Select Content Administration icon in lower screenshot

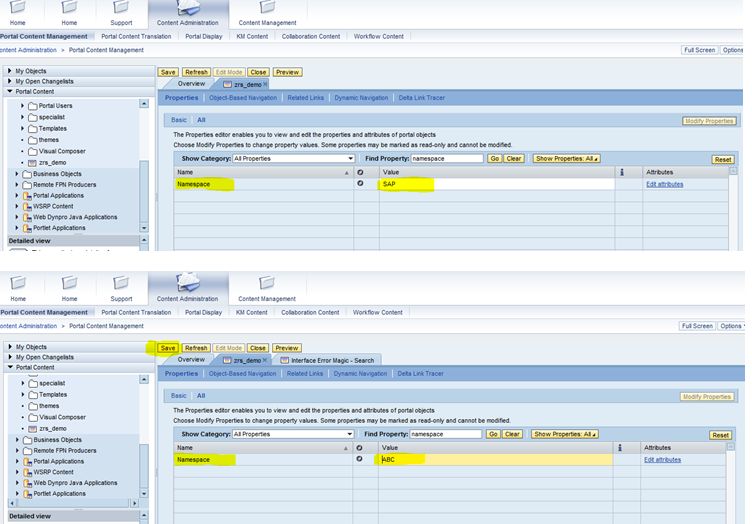click(x=188, y=282)
